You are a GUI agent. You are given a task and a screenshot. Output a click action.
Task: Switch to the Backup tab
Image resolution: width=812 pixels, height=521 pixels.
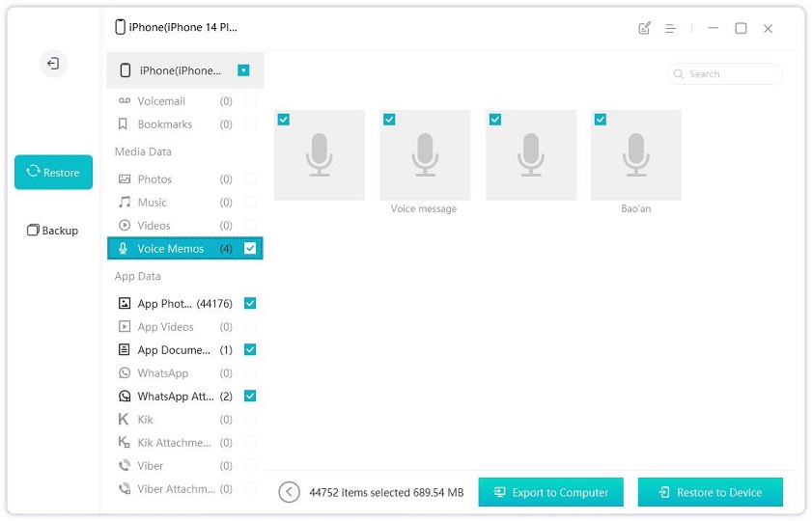coord(53,231)
